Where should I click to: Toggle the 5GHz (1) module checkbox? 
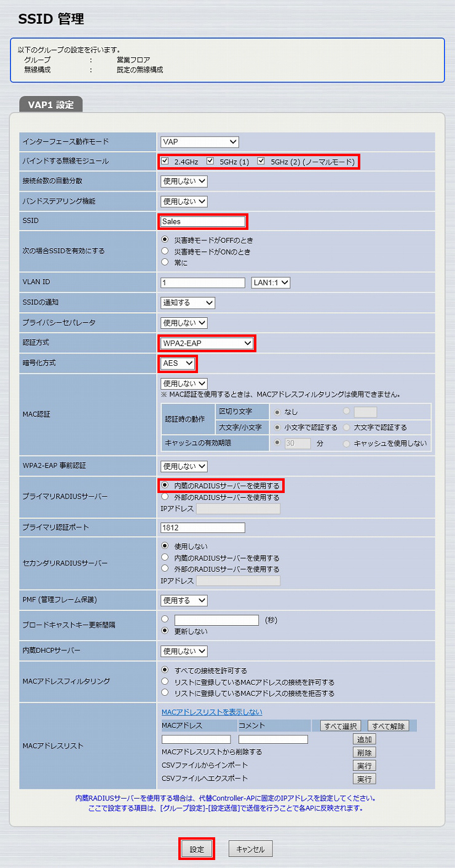(210, 162)
